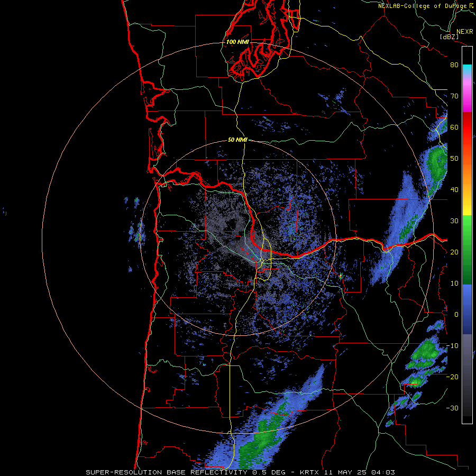Viewport: 476px width, 476px height.
Task: Click the "50 NMI" range ring label
Action: pyautogui.click(x=237, y=140)
